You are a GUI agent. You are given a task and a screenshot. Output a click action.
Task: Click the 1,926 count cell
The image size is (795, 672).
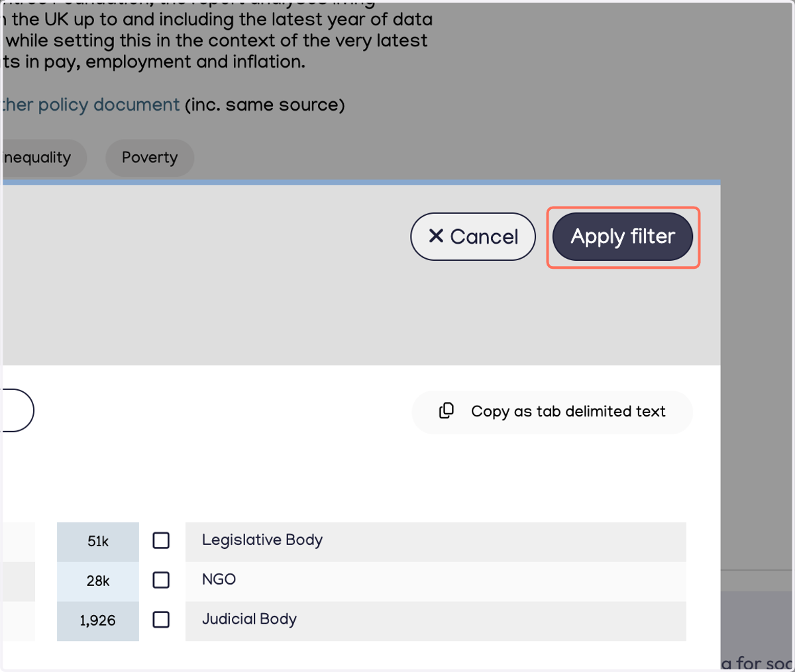(x=98, y=621)
